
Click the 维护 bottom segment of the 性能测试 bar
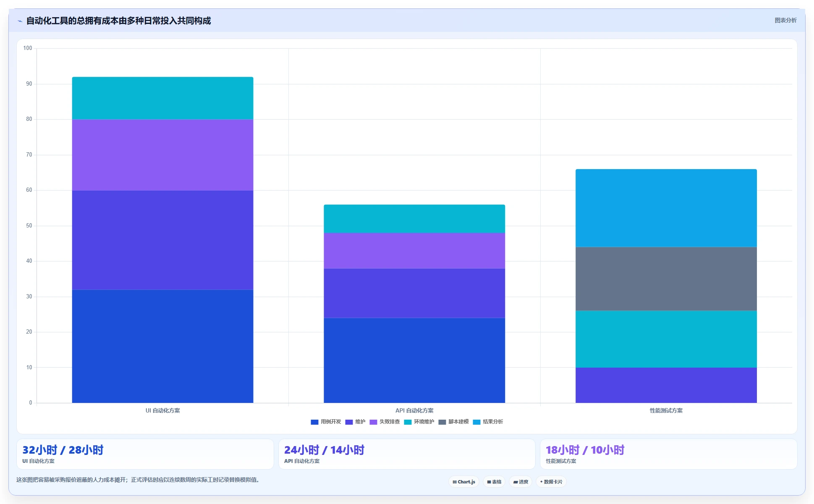click(666, 385)
